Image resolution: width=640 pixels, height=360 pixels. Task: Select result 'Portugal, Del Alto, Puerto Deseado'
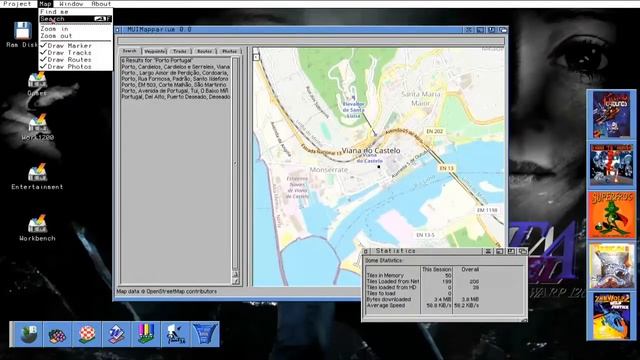click(176, 97)
